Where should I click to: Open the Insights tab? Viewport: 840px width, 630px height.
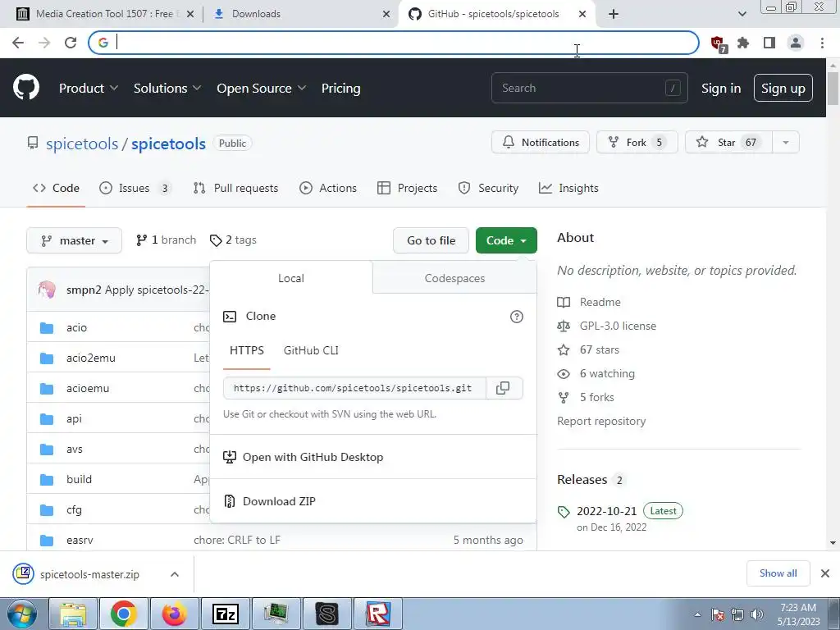click(568, 188)
